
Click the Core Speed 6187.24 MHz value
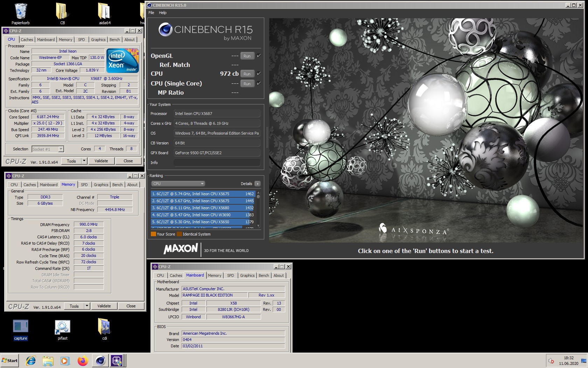[48, 117]
